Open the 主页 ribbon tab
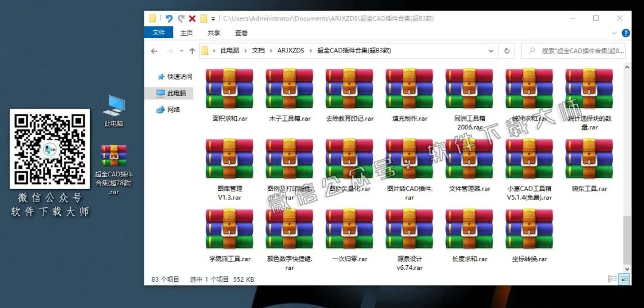 187,33
